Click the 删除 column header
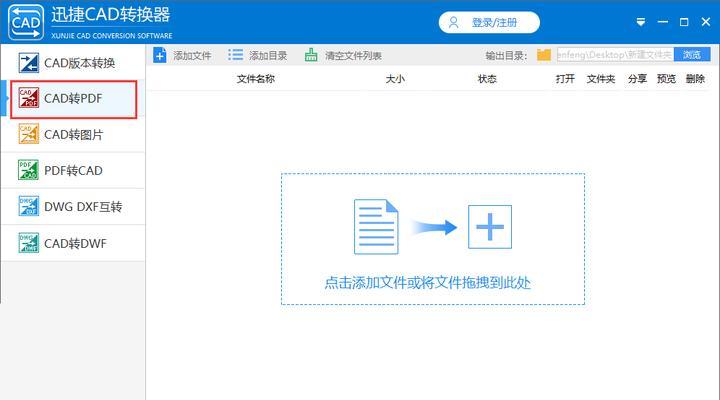720x400 pixels. click(695, 79)
